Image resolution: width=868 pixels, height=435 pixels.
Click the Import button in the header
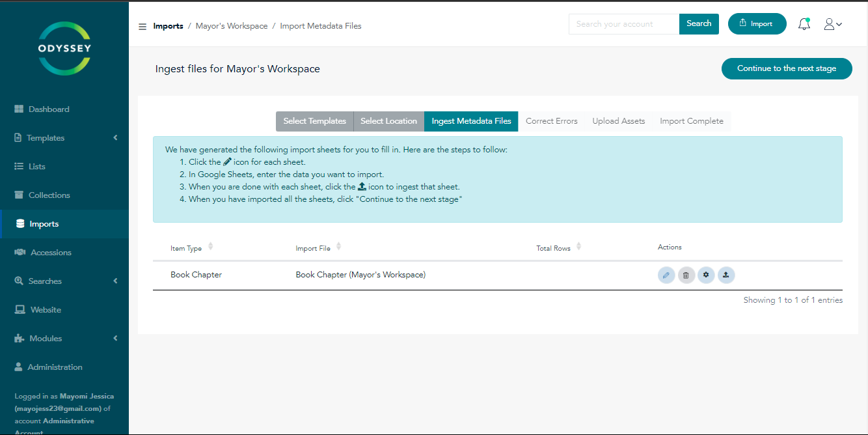(x=757, y=24)
